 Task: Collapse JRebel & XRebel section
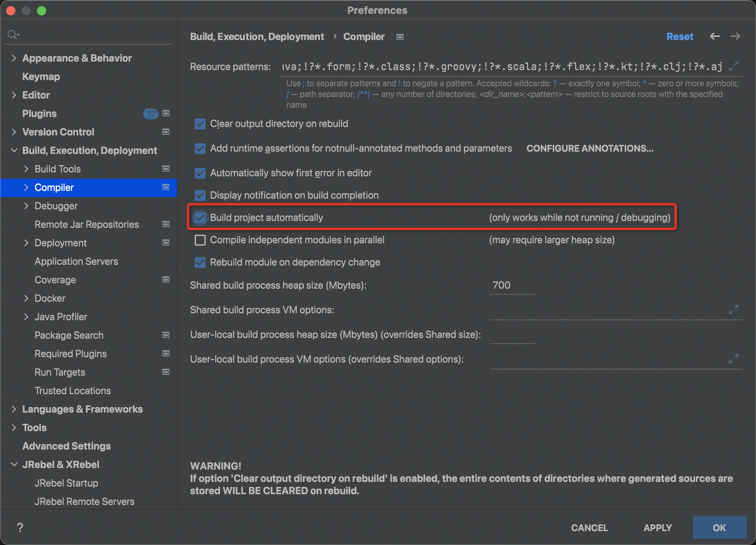[14, 465]
